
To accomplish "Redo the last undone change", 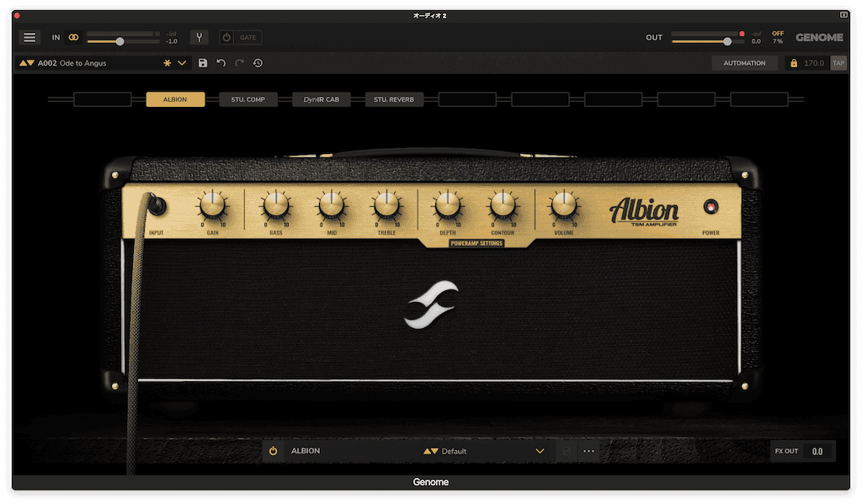I will point(239,63).
